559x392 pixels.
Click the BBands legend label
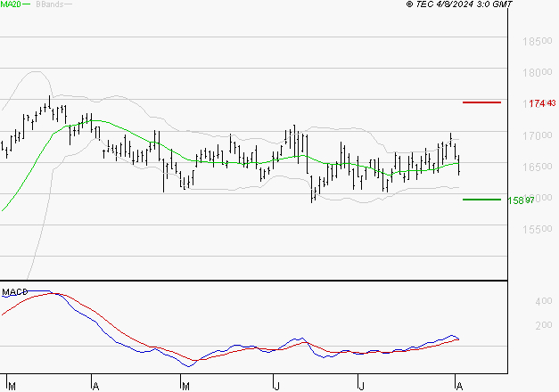click(x=50, y=4)
